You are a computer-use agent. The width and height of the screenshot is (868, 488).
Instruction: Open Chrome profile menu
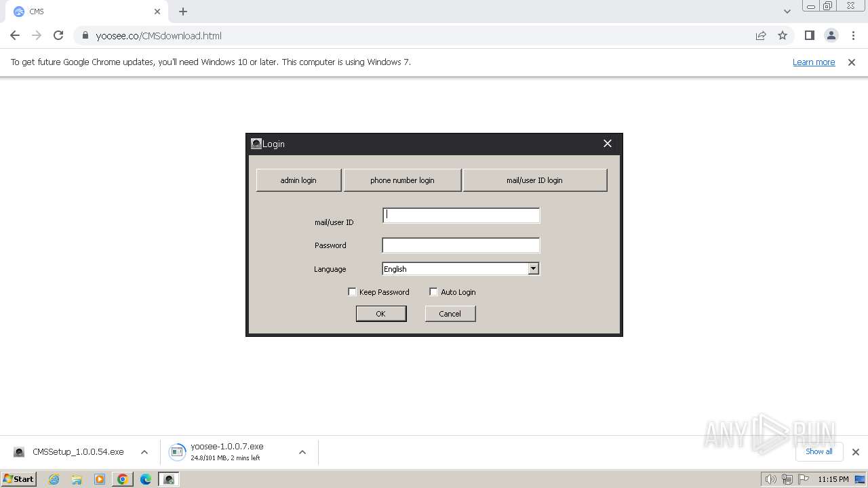[x=831, y=36]
